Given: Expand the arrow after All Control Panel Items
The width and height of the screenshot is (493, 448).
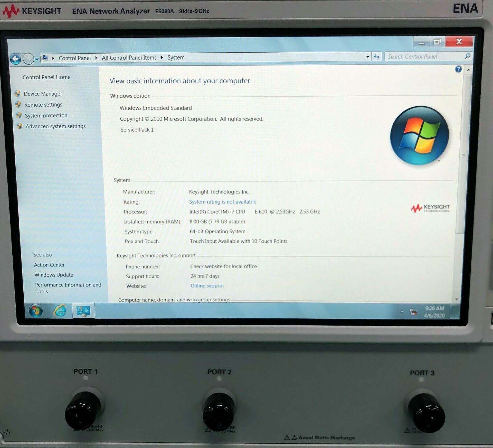Looking at the screenshot, I should point(162,58).
